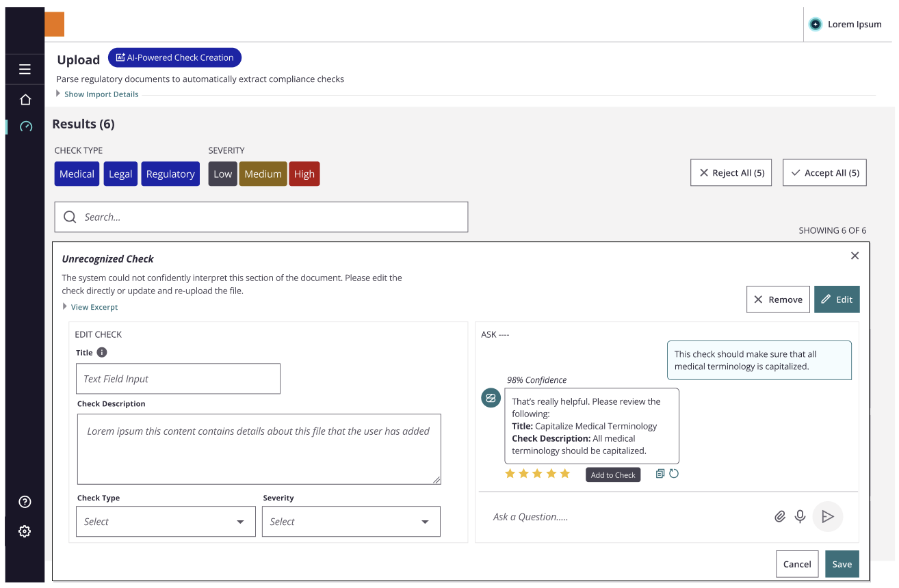Open the dashboard gauge icon in the sidebar
Viewport: 899px width, 588px height.
pos(26,126)
